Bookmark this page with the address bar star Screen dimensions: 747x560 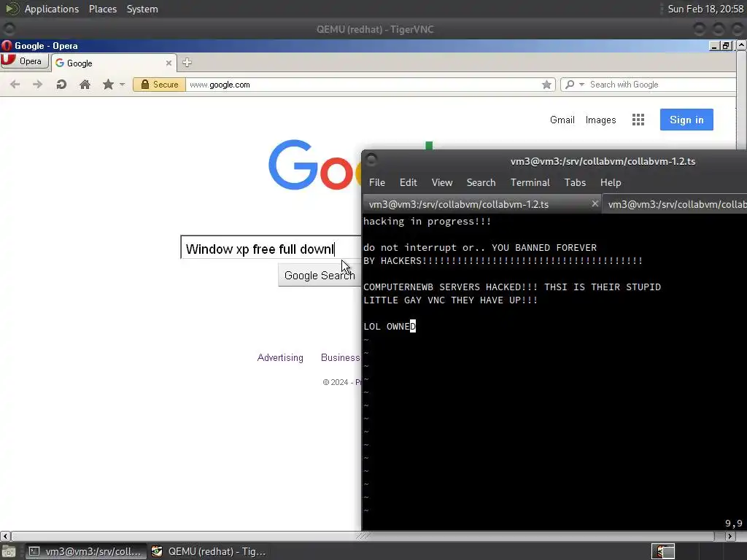[546, 85]
